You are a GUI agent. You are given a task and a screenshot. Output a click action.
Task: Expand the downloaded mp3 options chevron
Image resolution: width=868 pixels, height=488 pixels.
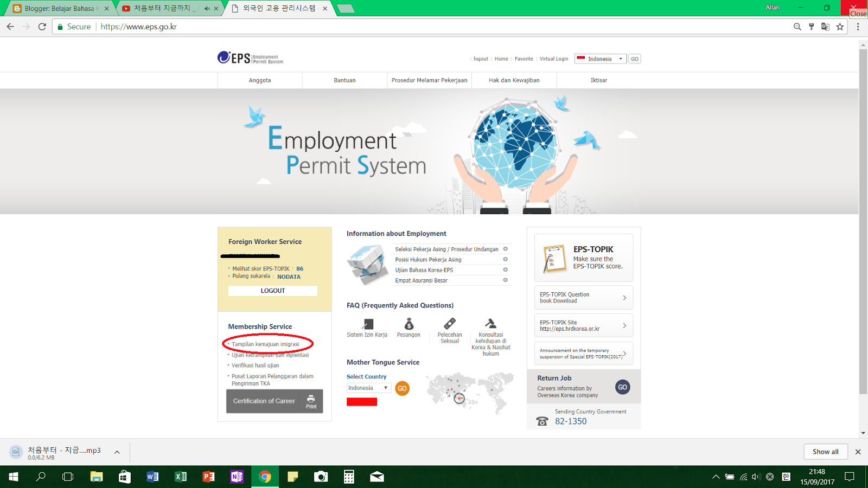(x=117, y=452)
